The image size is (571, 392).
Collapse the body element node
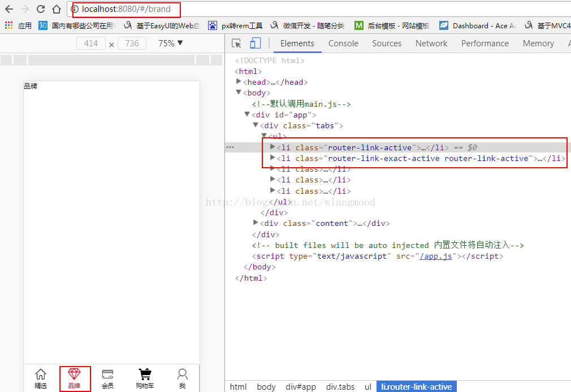coord(239,93)
